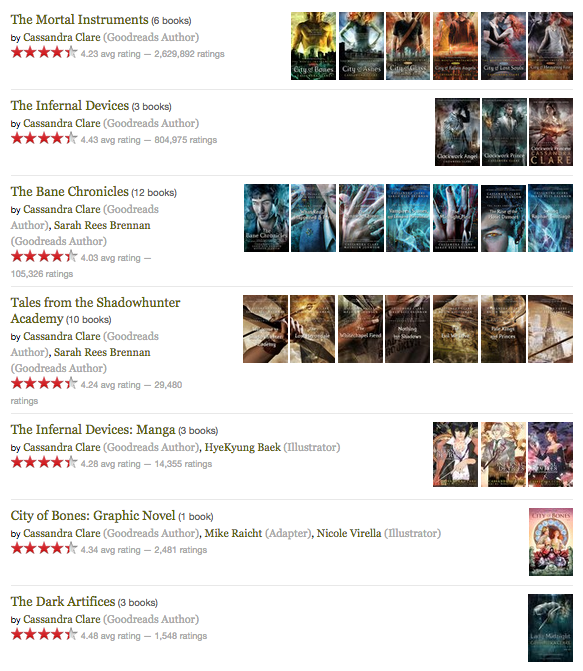Select the Clockwork Princess cover image

click(550, 132)
